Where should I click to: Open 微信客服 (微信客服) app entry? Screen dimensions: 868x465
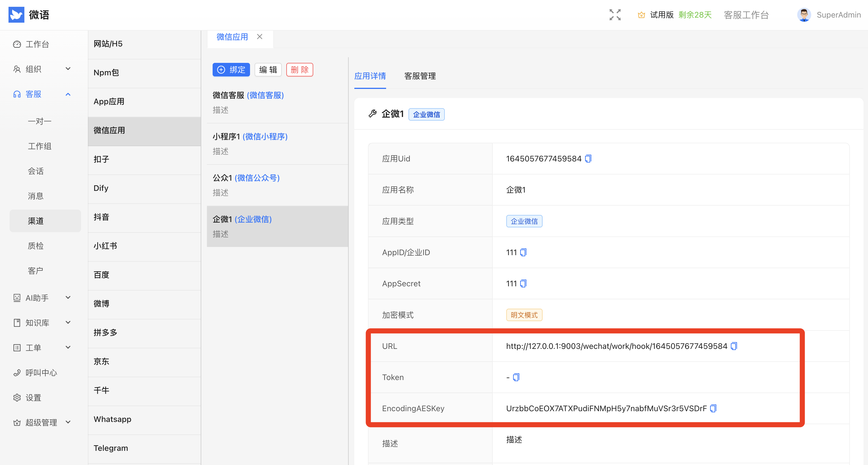click(277, 102)
